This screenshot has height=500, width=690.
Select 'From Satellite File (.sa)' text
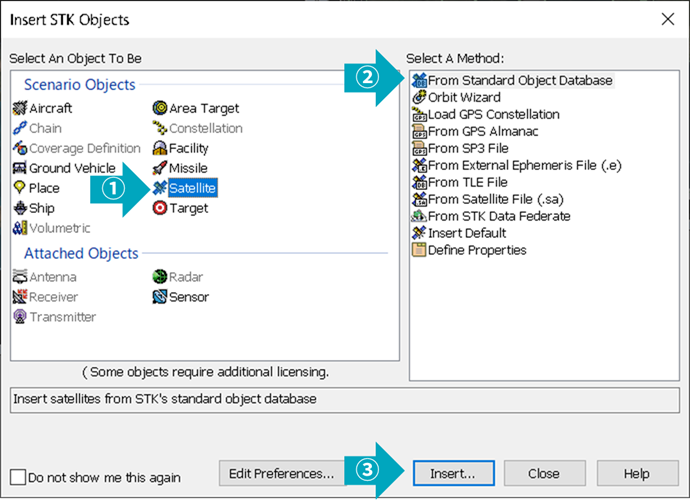point(496,199)
